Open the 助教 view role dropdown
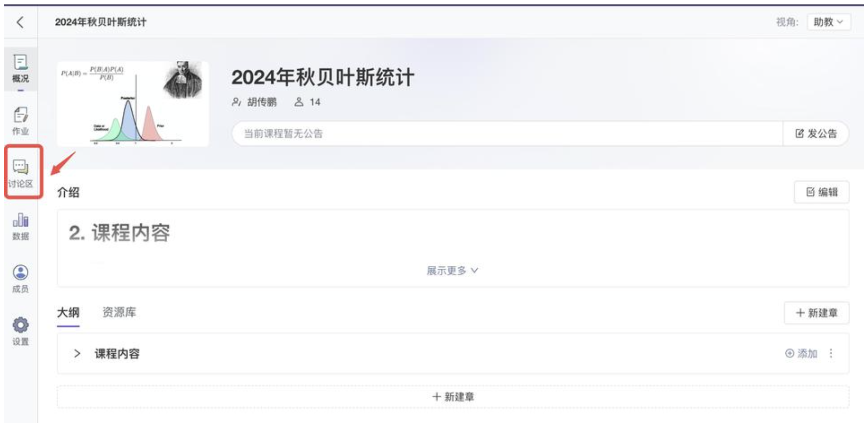The width and height of the screenshot is (868, 431). click(x=828, y=22)
